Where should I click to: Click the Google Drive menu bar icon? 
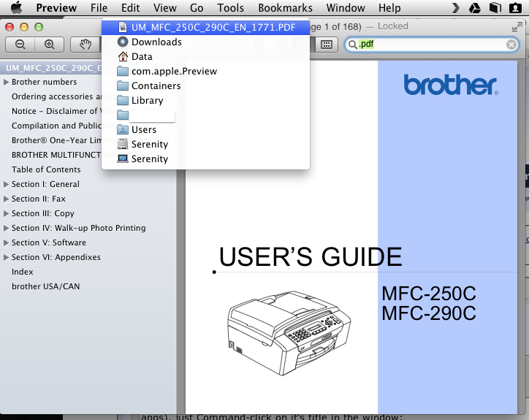tap(475, 8)
